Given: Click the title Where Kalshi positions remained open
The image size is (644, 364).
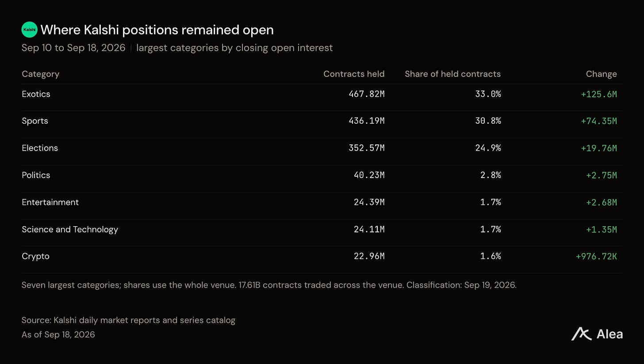Looking at the screenshot, I should click(x=157, y=30).
